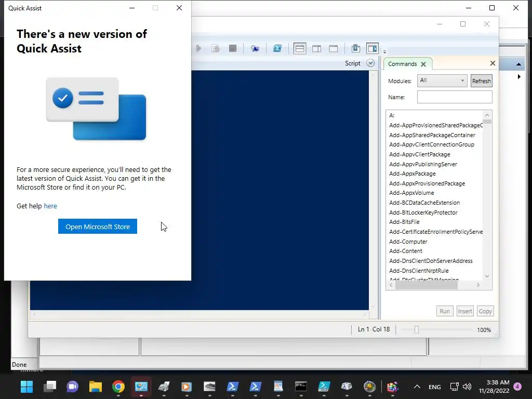Click the commands list scroll-right arrow
Image resolution: width=532 pixels, height=399 pixels.
pyautogui.click(x=478, y=285)
